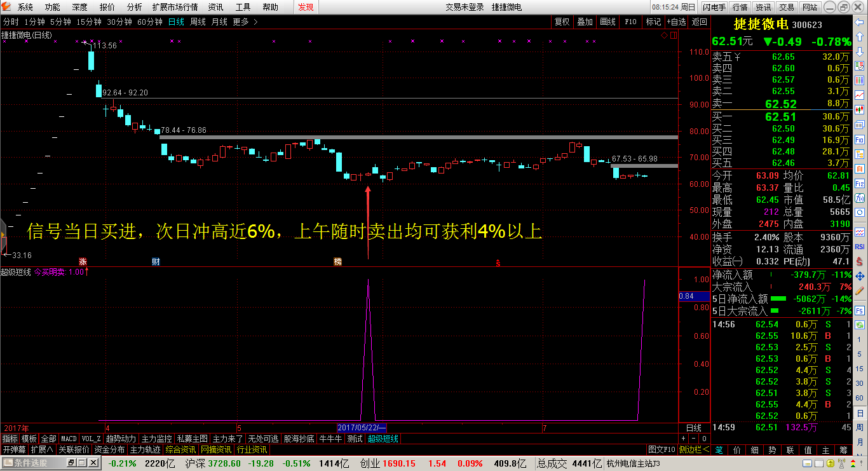868x471 pixels.
Task: Click the 张 marker on the timeline
Action: [x=83, y=261]
